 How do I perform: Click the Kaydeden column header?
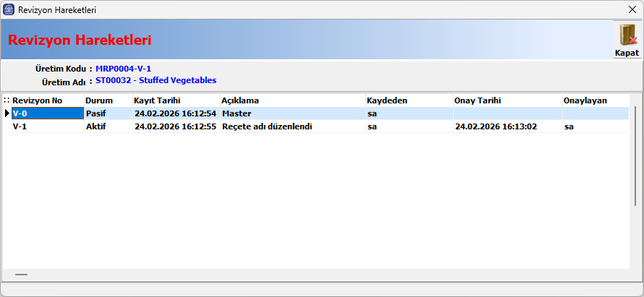[x=387, y=100]
